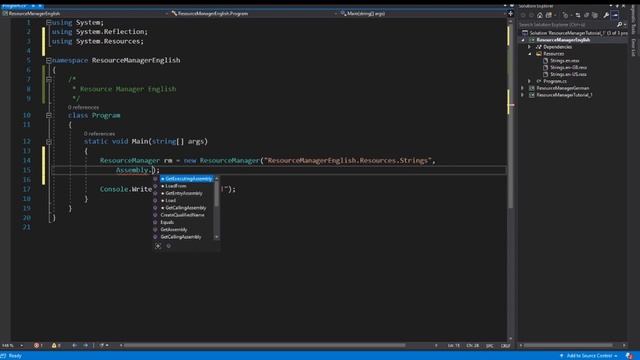Image resolution: width=640 pixels, height=360 pixels.
Task: Collapse the Main method block
Action: coord(49,142)
